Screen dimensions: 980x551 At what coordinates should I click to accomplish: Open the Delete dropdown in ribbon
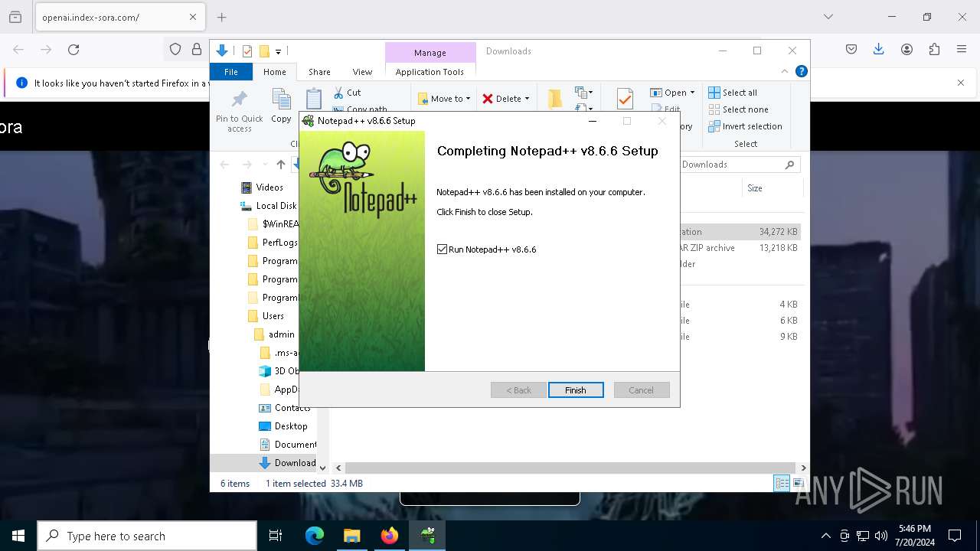tap(505, 99)
